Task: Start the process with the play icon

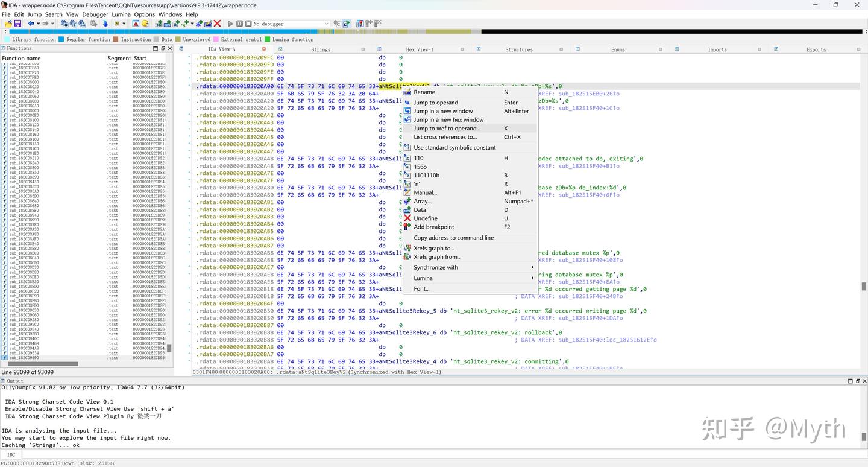Action: pyautogui.click(x=231, y=24)
